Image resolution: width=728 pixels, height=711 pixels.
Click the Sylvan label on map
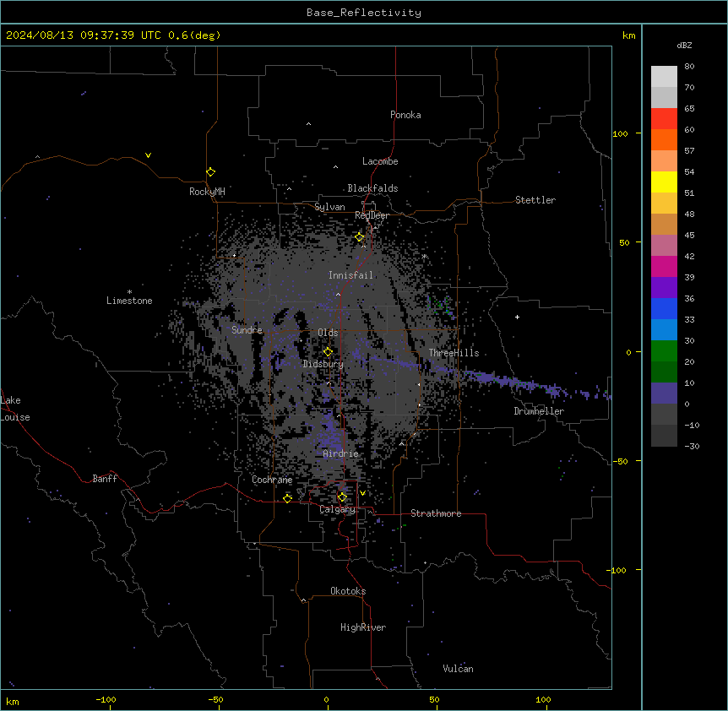click(x=329, y=207)
